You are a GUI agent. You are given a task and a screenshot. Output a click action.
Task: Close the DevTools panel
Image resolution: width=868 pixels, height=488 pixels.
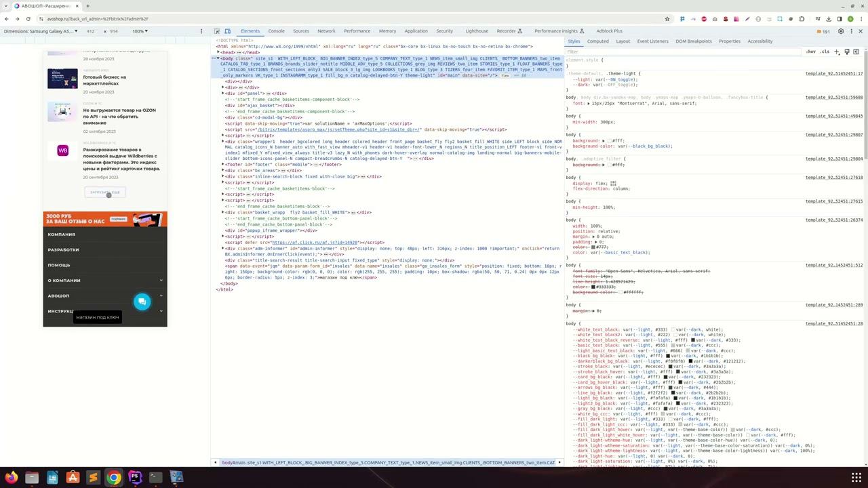tap(861, 31)
